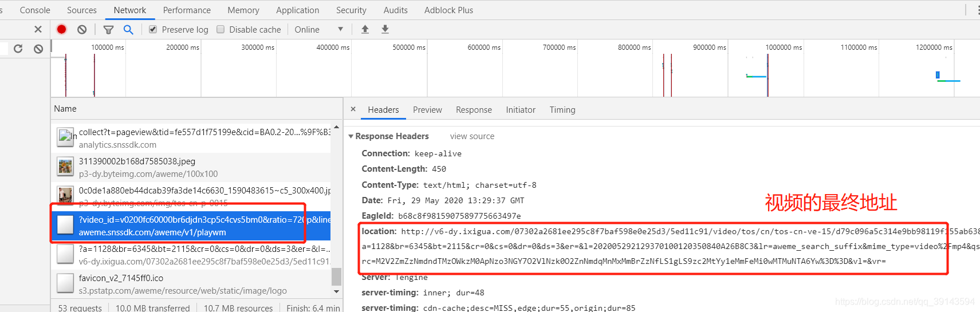Uncheck the Preserve log checkbox
The width and height of the screenshot is (980, 312).
(x=153, y=29)
